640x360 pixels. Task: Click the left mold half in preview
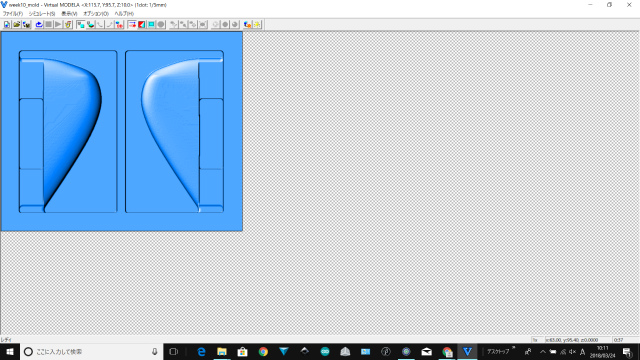tap(68, 131)
